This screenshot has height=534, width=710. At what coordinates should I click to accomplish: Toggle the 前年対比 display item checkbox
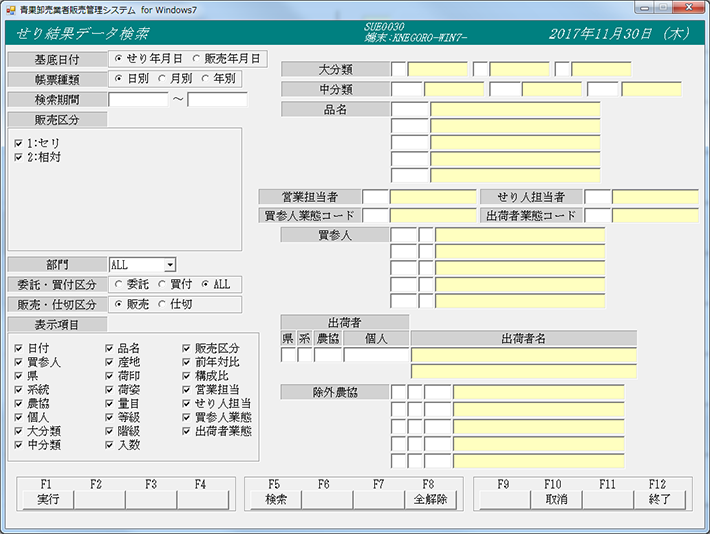186,361
